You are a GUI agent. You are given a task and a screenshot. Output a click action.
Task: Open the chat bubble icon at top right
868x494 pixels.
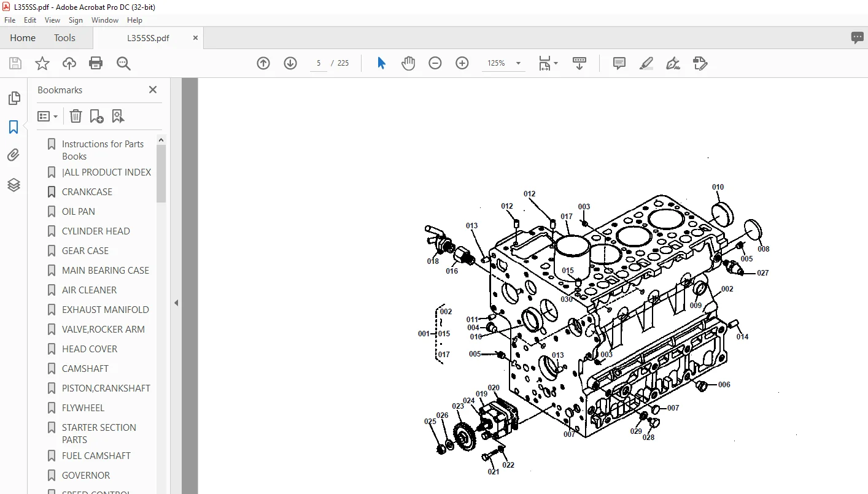point(858,37)
